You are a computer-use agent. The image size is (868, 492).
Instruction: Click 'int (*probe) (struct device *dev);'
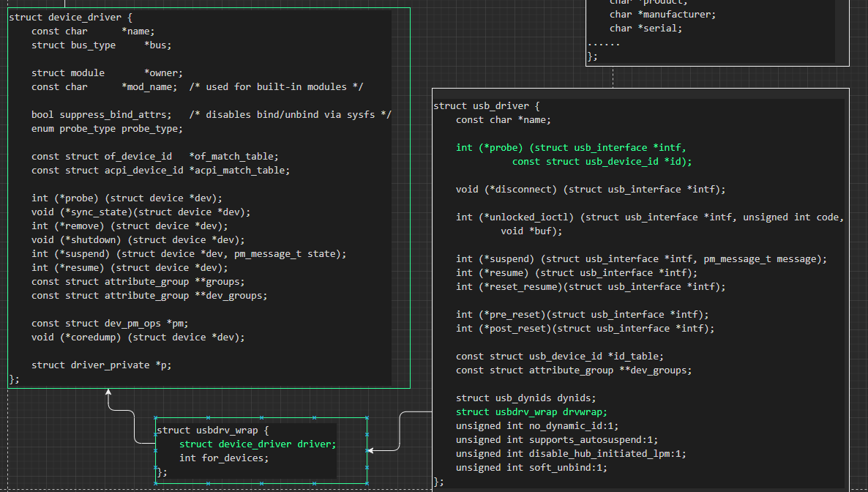[x=127, y=198]
